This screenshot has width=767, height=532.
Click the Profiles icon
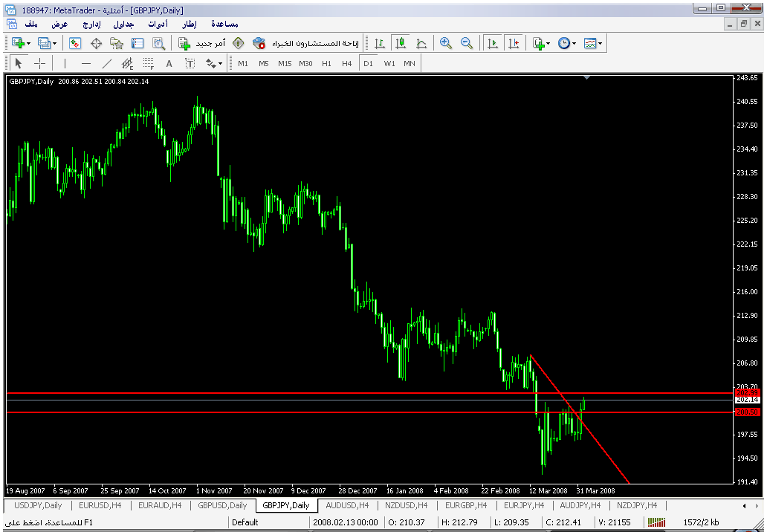[x=44, y=44]
